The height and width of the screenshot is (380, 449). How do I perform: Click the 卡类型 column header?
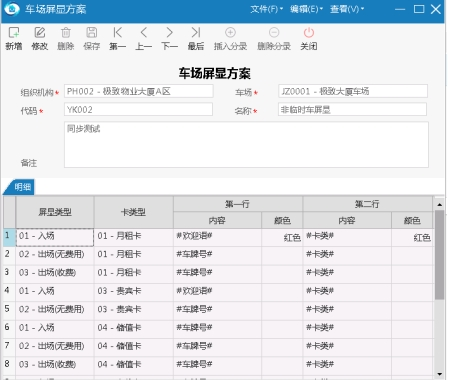[x=134, y=212]
